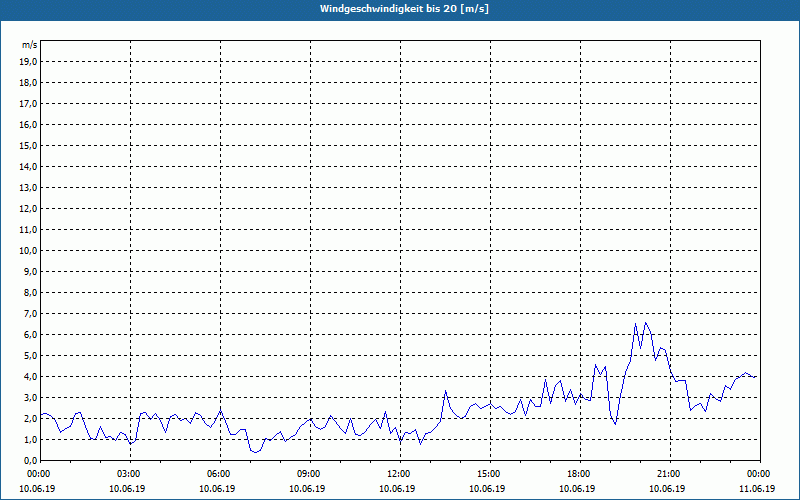
Task: Select the '10.06.19' date under 12:00
Action: (x=397, y=489)
